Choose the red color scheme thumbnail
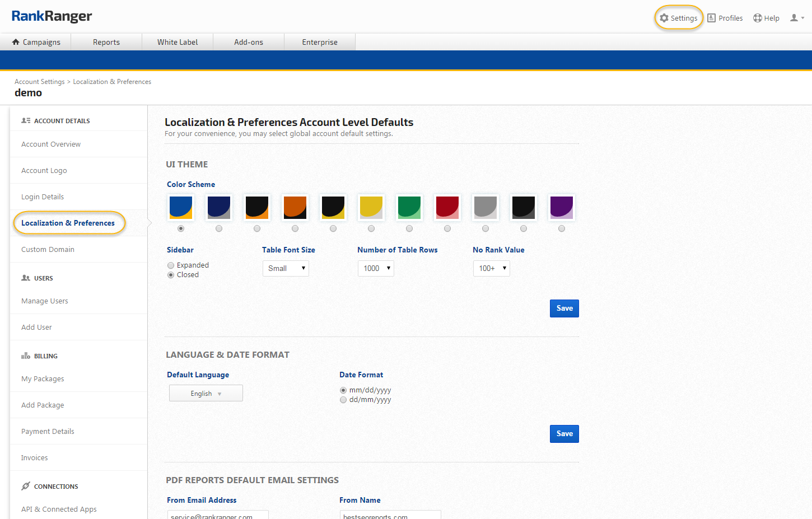 pos(447,207)
